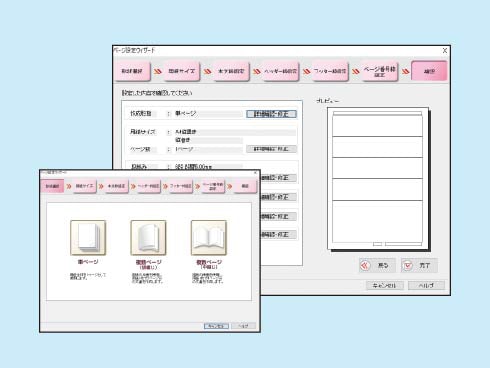
Task: Open 本文枠設定 step in the front wizard
Action: (116, 186)
